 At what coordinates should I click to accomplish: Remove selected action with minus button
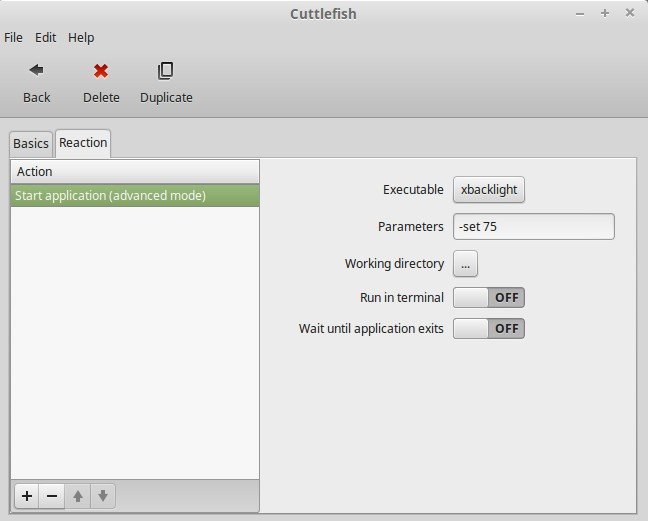tap(52, 496)
